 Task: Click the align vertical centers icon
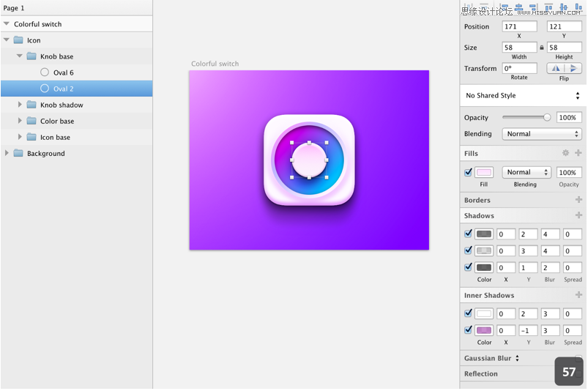[x=563, y=7]
